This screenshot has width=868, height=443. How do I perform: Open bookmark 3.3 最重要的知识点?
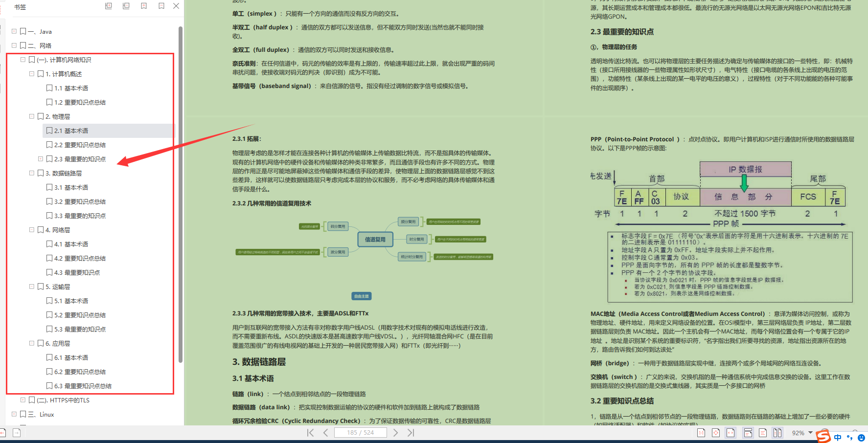[x=80, y=216]
